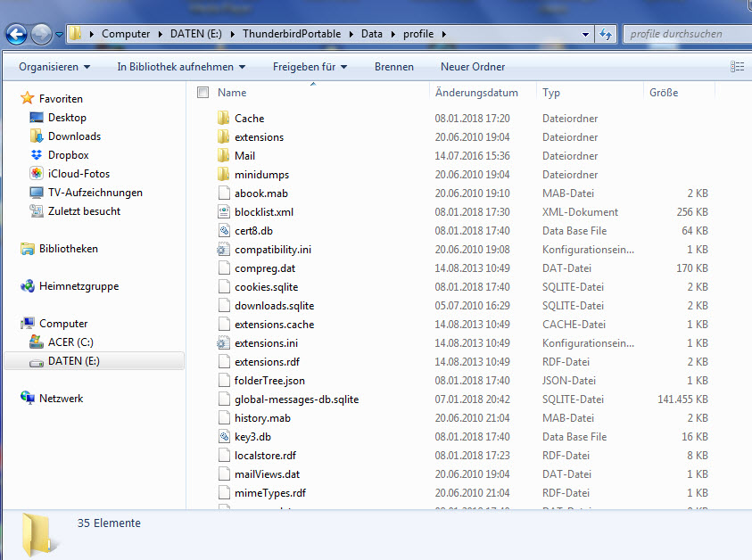The width and height of the screenshot is (752, 560).
Task: Select cert8.db database file icon
Action: tap(224, 231)
